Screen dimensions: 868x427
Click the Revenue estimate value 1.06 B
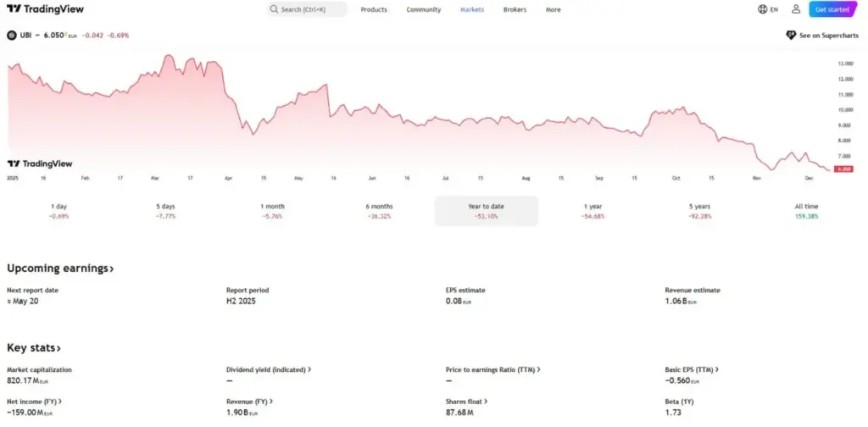pyautogui.click(x=681, y=302)
